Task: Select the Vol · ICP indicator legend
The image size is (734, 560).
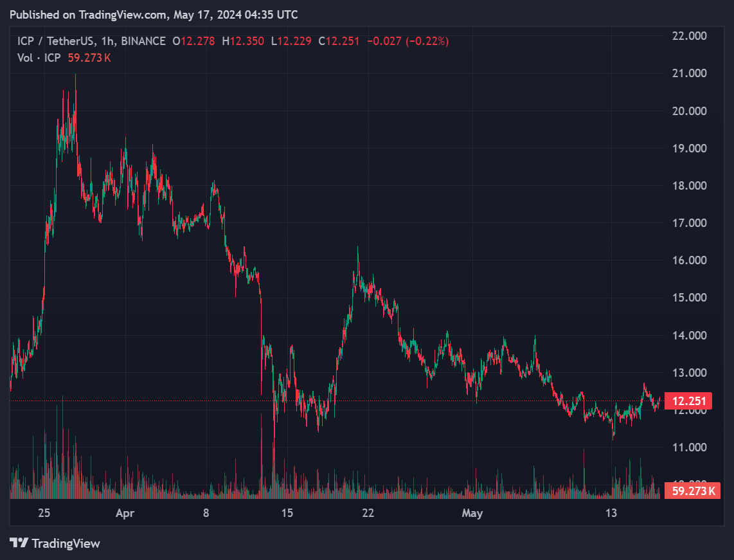Action: (x=39, y=58)
